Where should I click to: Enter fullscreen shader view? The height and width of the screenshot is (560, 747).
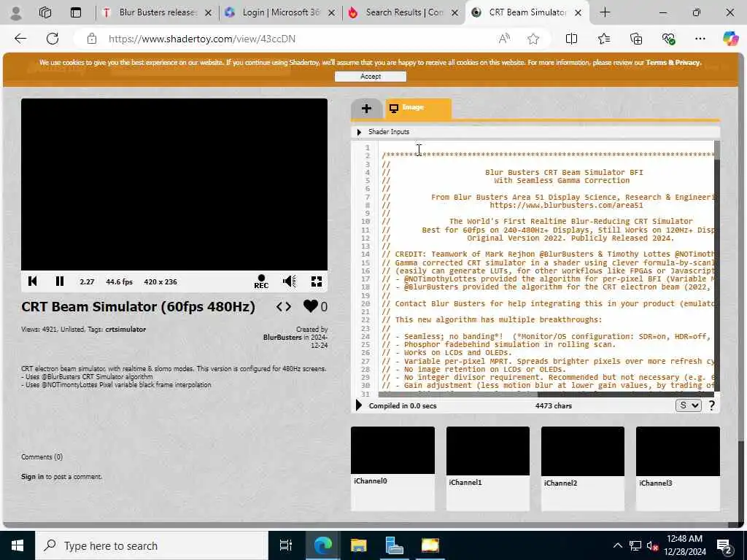tap(317, 281)
